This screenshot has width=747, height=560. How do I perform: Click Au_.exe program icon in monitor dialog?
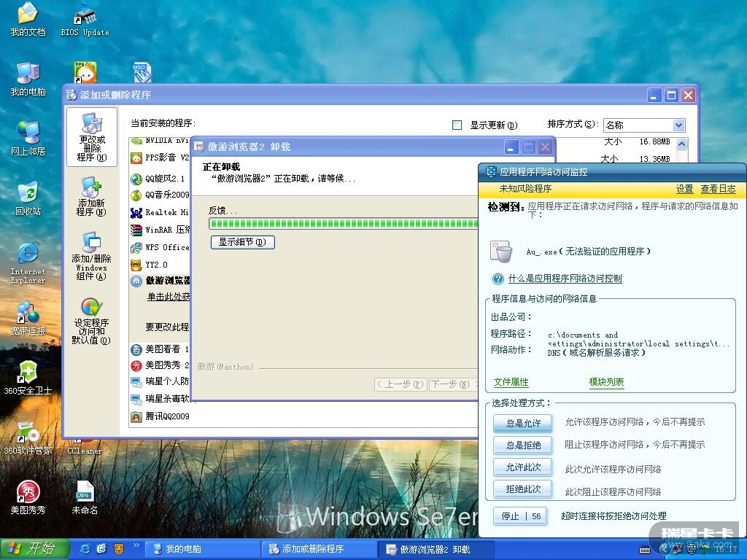pyautogui.click(x=502, y=251)
